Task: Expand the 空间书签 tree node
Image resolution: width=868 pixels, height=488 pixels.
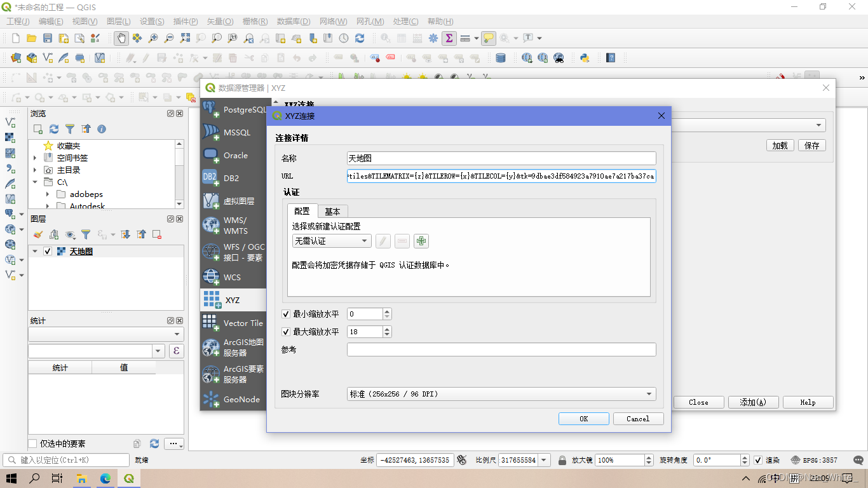Action: tap(35, 158)
